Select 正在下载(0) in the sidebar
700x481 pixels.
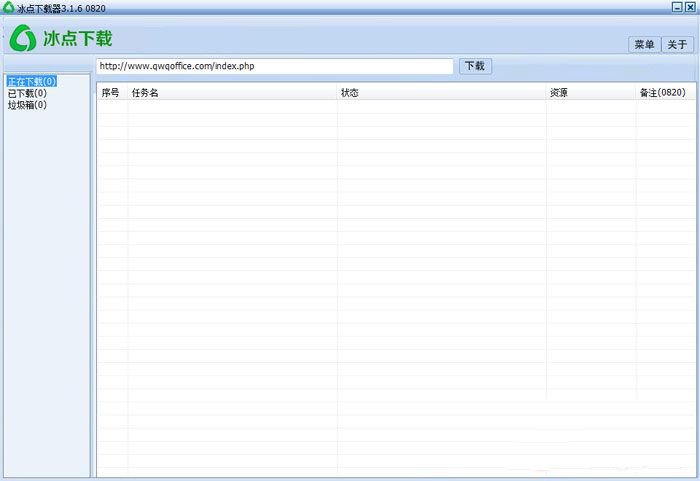coord(32,82)
